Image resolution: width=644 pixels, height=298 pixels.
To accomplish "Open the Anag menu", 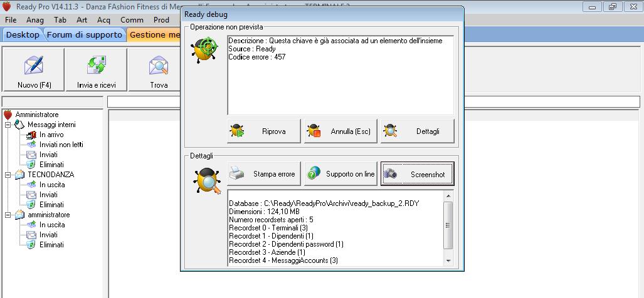I will tap(35, 19).
